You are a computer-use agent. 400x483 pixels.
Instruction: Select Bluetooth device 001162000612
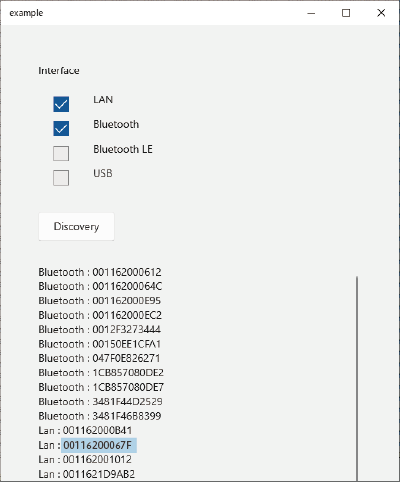pos(100,272)
